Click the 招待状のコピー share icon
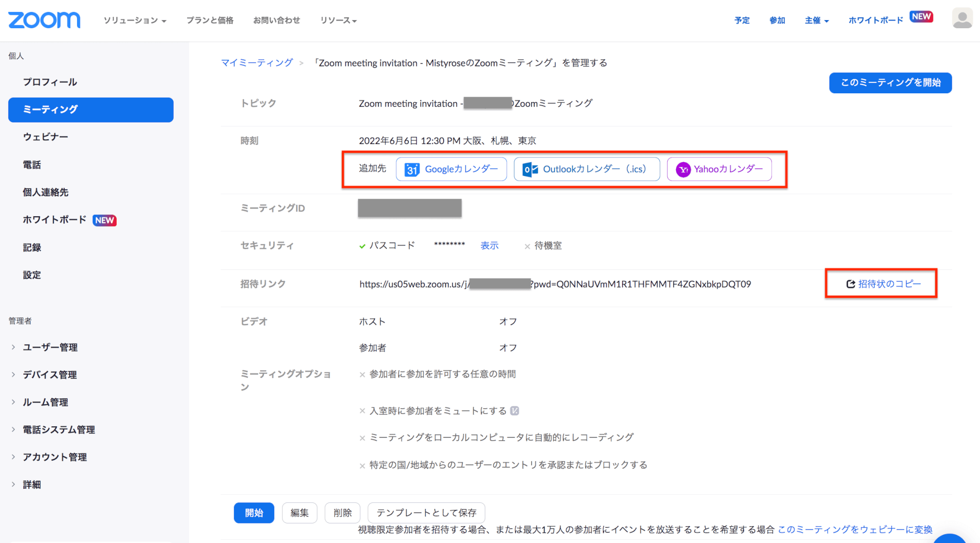980x543 pixels. click(x=850, y=283)
